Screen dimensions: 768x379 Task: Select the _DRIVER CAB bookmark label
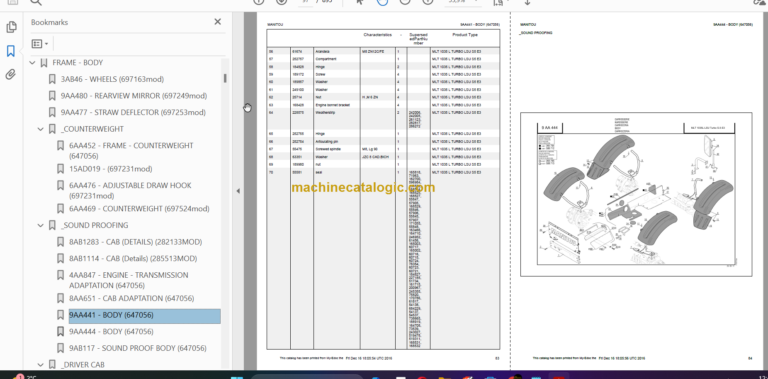pyautogui.click(x=82, y=364)
